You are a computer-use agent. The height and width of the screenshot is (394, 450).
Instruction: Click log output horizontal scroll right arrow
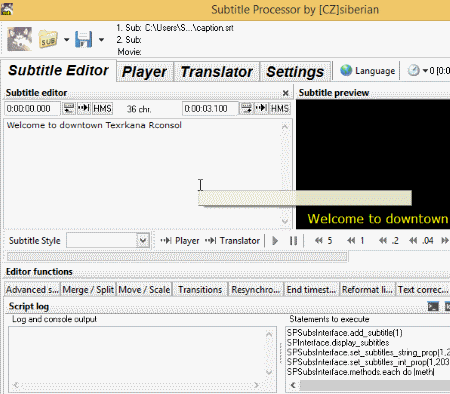pyautogui.click(x=256, y=385)
